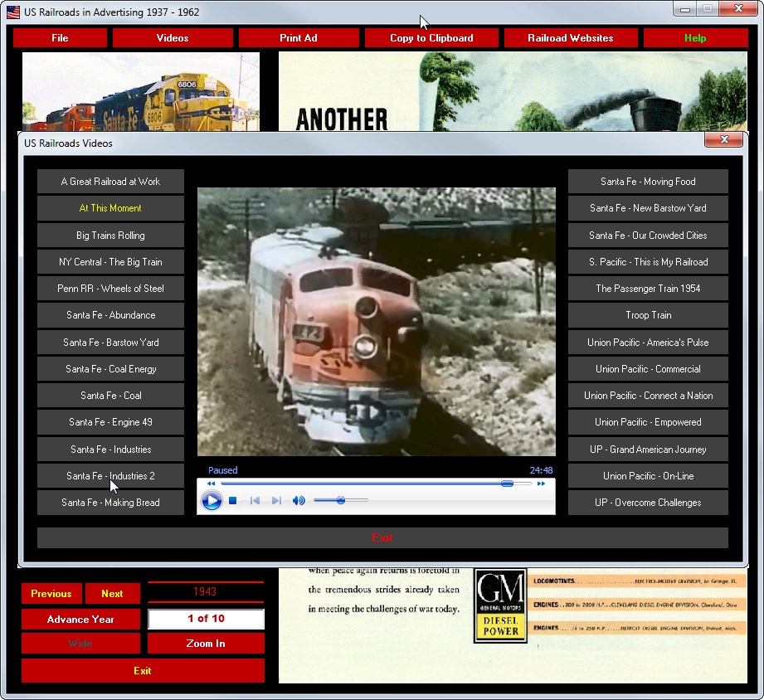Select the 'Santa Fe - Coal' button
The image size is (764, 700).
click(110, 396)
